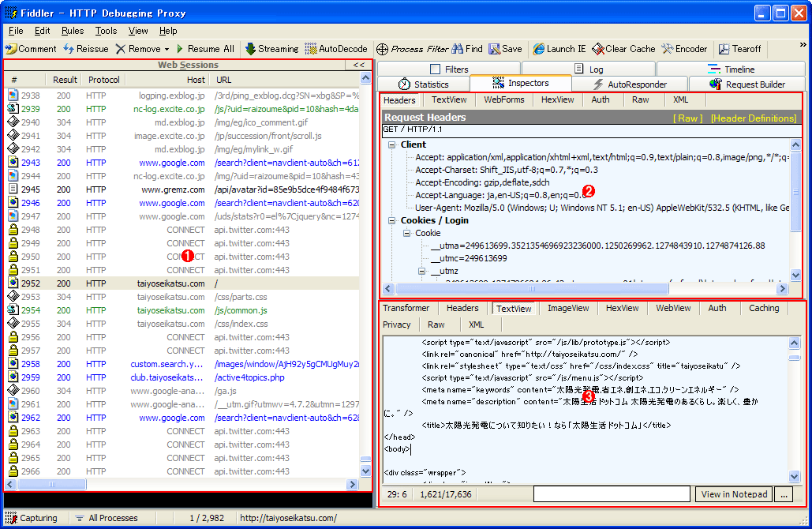Image resolution: width=812 pixels, height=529 pixels.
Task: Open the File menu
Action: pyautogui.click(x=16, y=31)
